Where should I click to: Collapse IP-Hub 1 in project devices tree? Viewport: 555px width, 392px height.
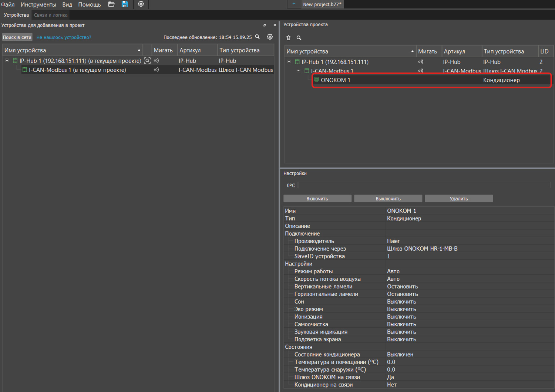(x=289, y=62)
